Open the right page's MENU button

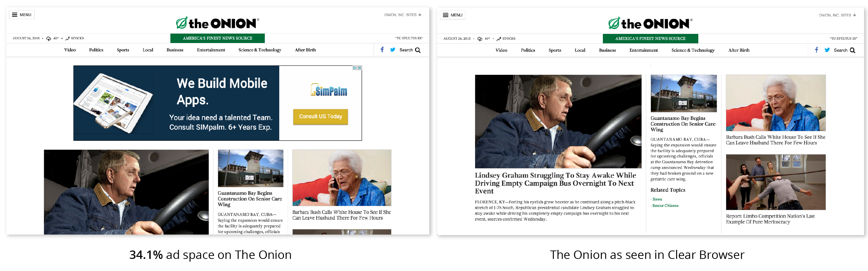pyautogui.click(x=453, y=15)
